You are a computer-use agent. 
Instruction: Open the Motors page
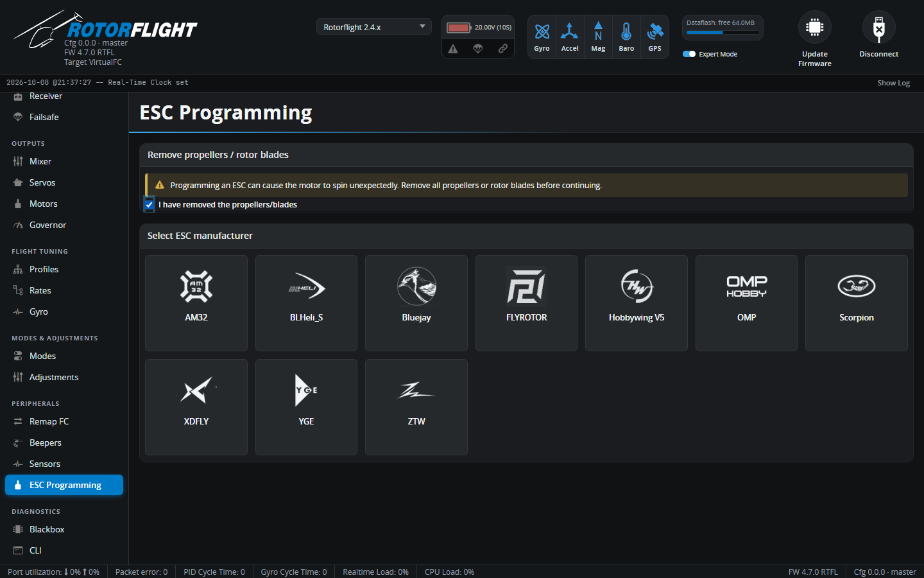click(64, 204)
